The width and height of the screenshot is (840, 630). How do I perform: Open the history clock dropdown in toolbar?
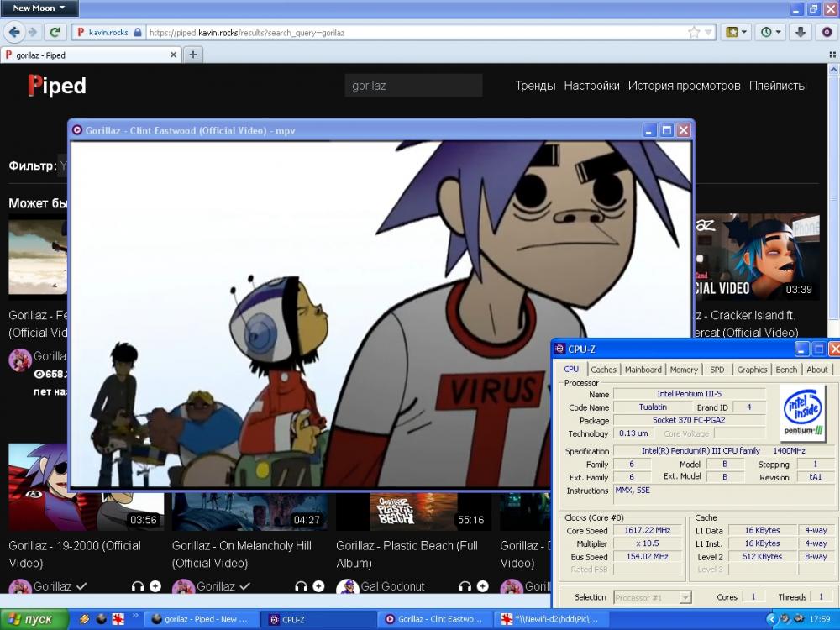point(770,32)
